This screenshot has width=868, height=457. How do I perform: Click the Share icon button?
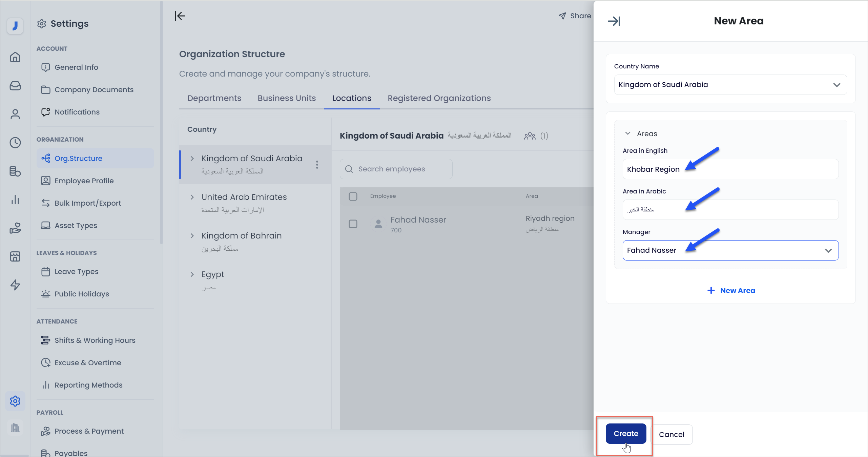pyautogui.click(x=575, y=16)
